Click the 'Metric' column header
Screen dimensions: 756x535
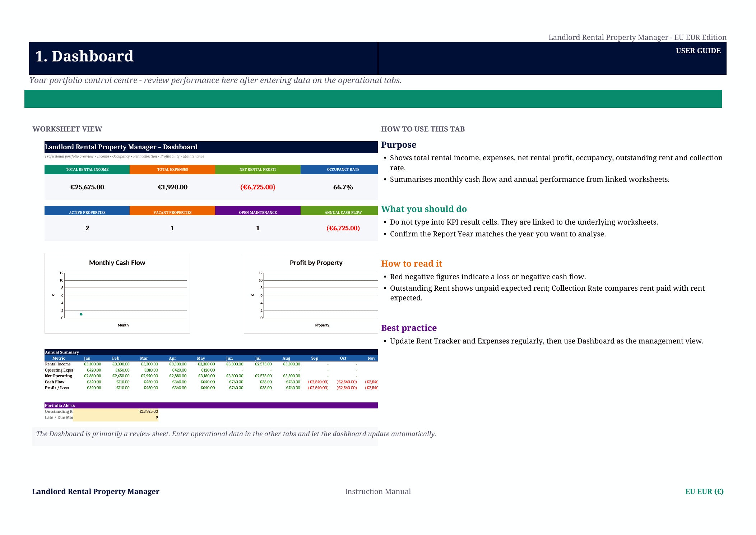tap(59, 358)
